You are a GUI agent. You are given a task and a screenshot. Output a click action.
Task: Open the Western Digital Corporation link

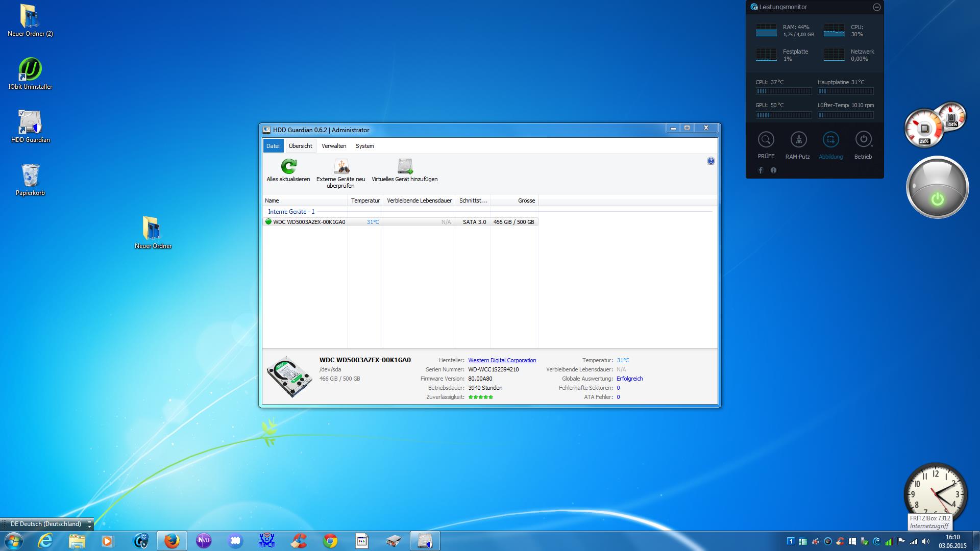point(502,360)
